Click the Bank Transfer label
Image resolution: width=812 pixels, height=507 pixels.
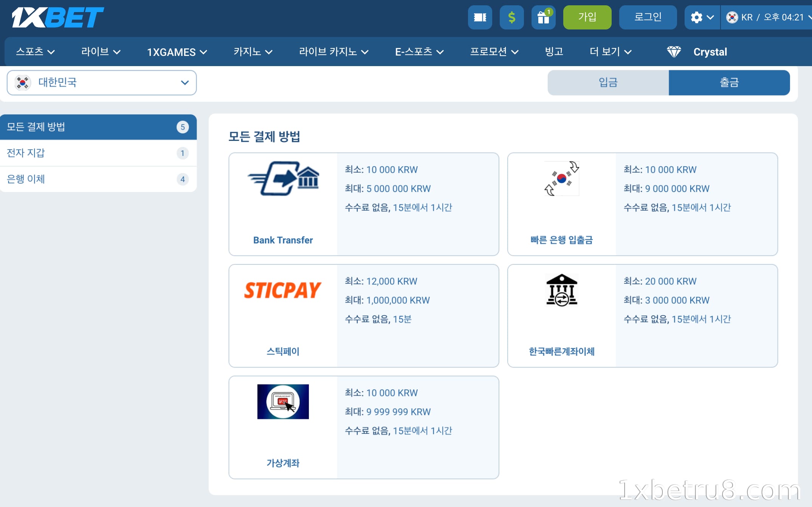283,240
